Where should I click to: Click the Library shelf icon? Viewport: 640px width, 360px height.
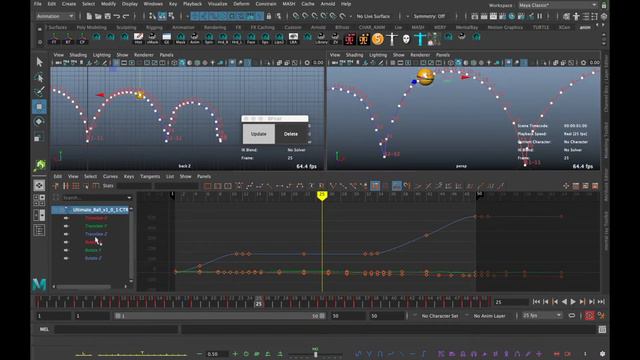point(321,38)
